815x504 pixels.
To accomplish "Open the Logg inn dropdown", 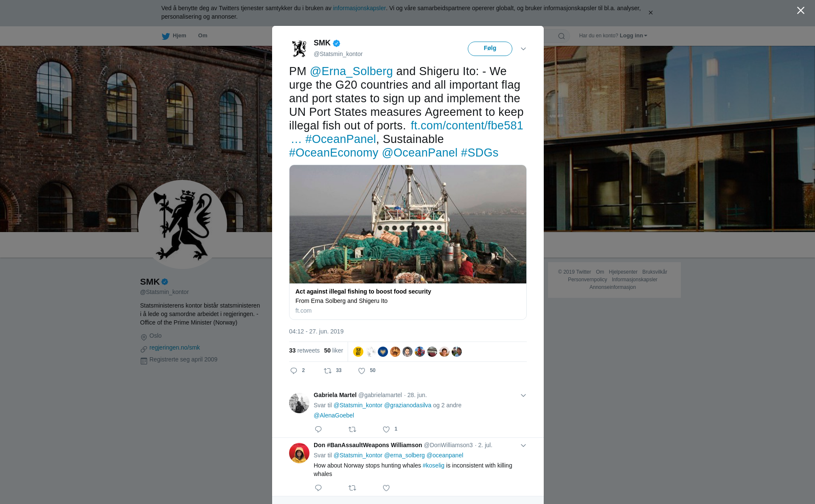I will 633,36.
